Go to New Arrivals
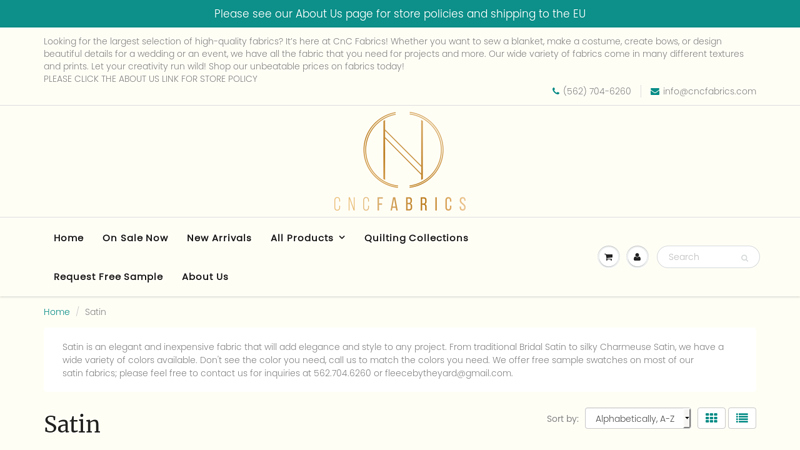The width and height of the screenshot is (800, 450). tap(219, 238)
